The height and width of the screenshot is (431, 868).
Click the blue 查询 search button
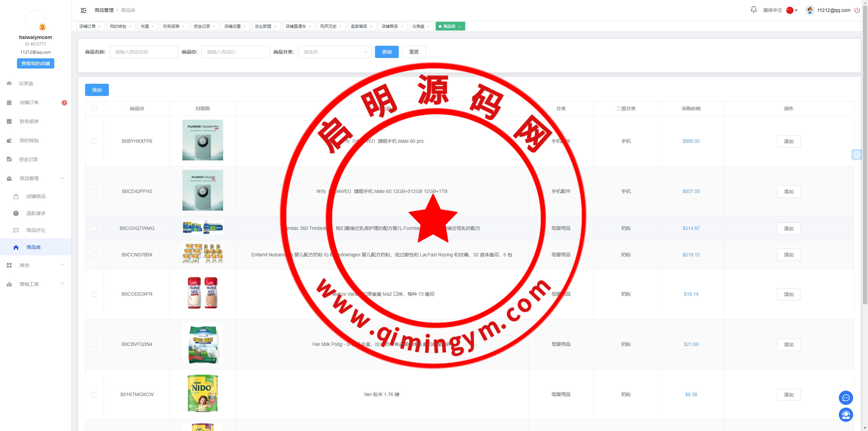pyautogui.click(x=387, y=52)
